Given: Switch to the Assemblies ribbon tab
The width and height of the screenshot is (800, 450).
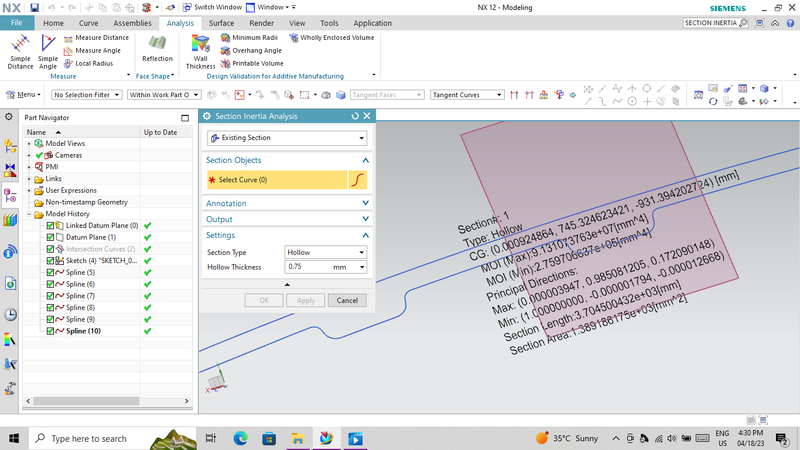Looking at the screenshot, I should [x=132, y=23].
